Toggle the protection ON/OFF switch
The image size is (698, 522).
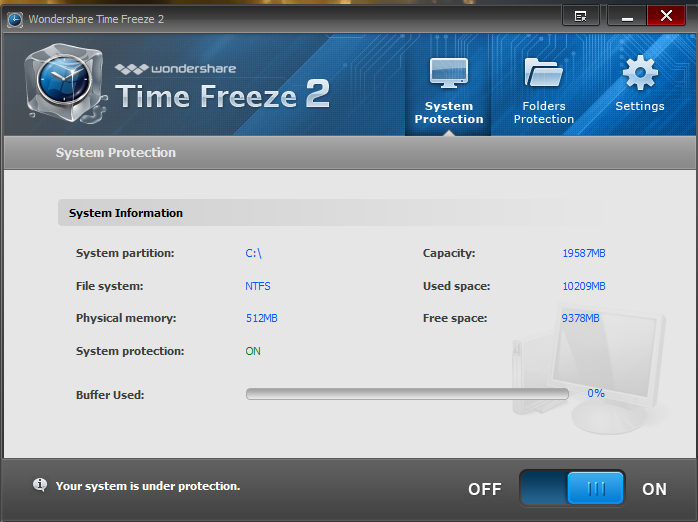click(x=572, y=488)
